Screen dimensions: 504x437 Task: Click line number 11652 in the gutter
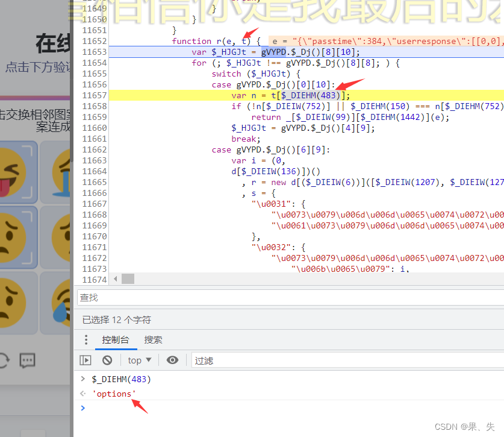pyautogui.click(x=94, y=41)
